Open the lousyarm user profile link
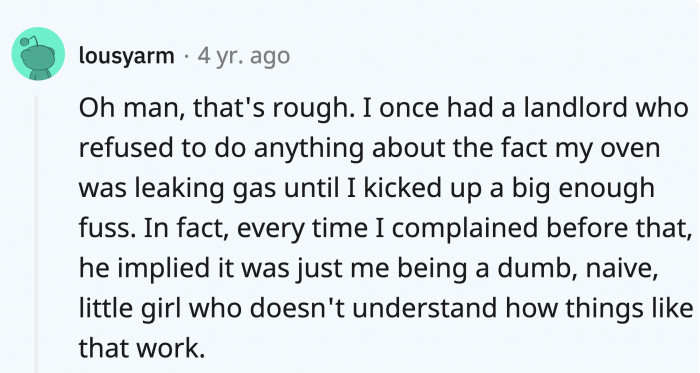Viewport: 700px width, 373px height. pos(126,56)
